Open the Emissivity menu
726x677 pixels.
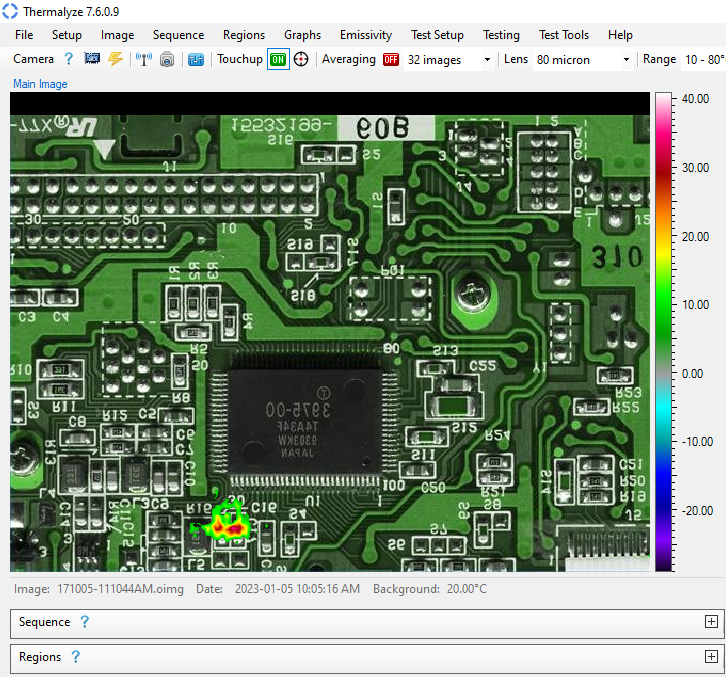click(x=366, y=35)
